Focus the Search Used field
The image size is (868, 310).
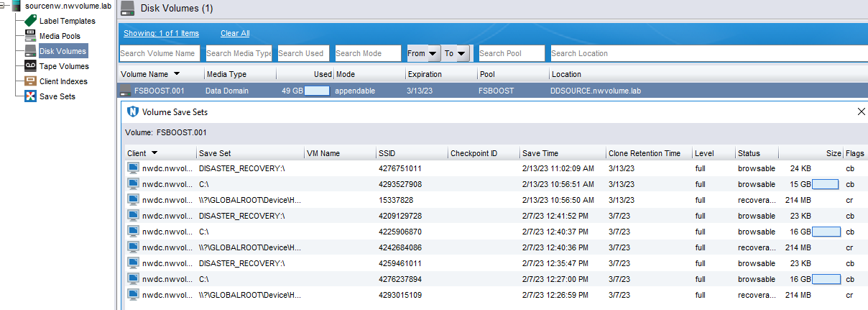303,53
